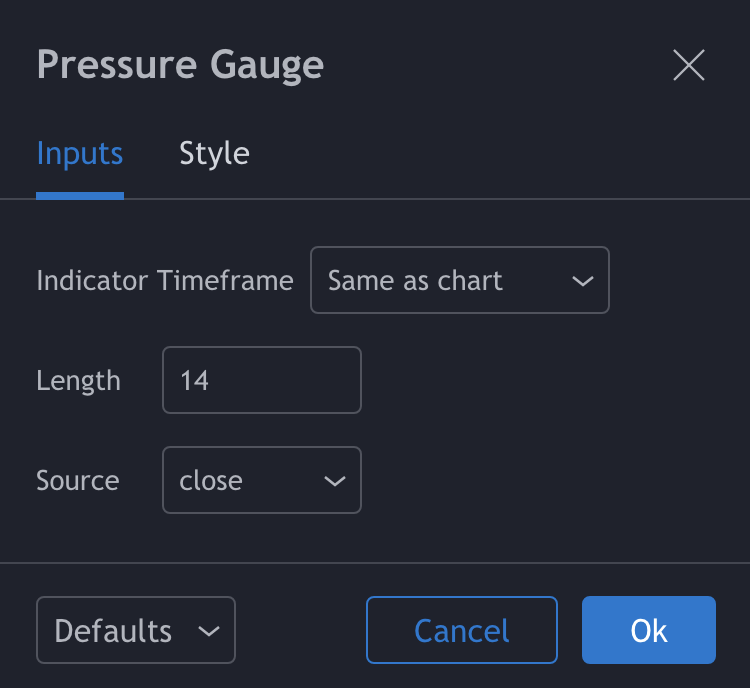Click the chevron arrow beside Same as chart
Image resolution: width=750 pixels, height=688 pixels.
[582, 282]
